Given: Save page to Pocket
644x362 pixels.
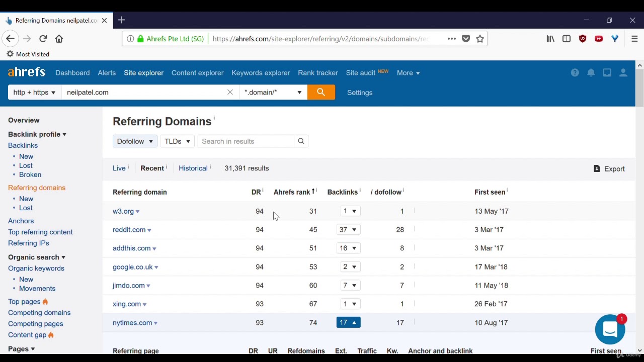Looking at the screenshot, I should pyautogui.click(x=466, y=39).
